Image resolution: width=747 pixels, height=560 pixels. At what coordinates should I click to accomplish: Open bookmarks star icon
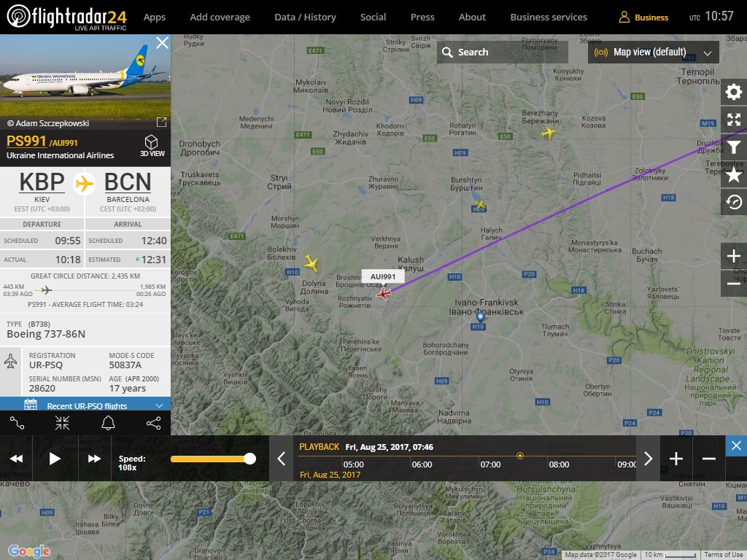pos(734,175)
